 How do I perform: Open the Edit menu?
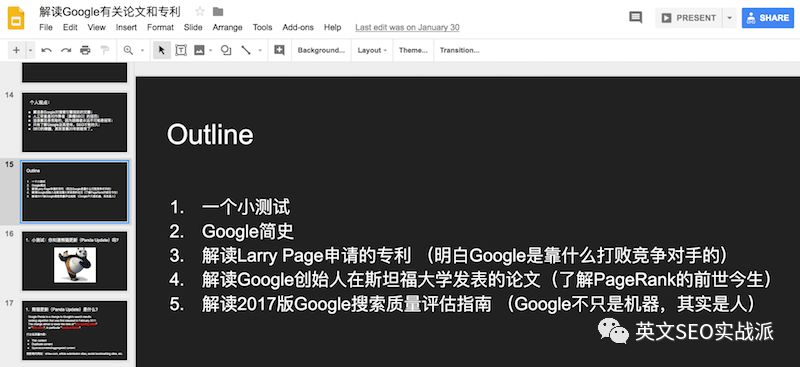[x=70, y=28]
